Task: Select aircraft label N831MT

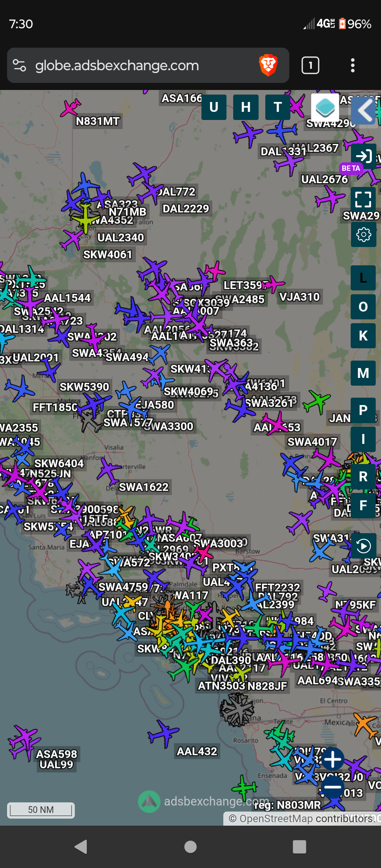Action: coord(98,121)
